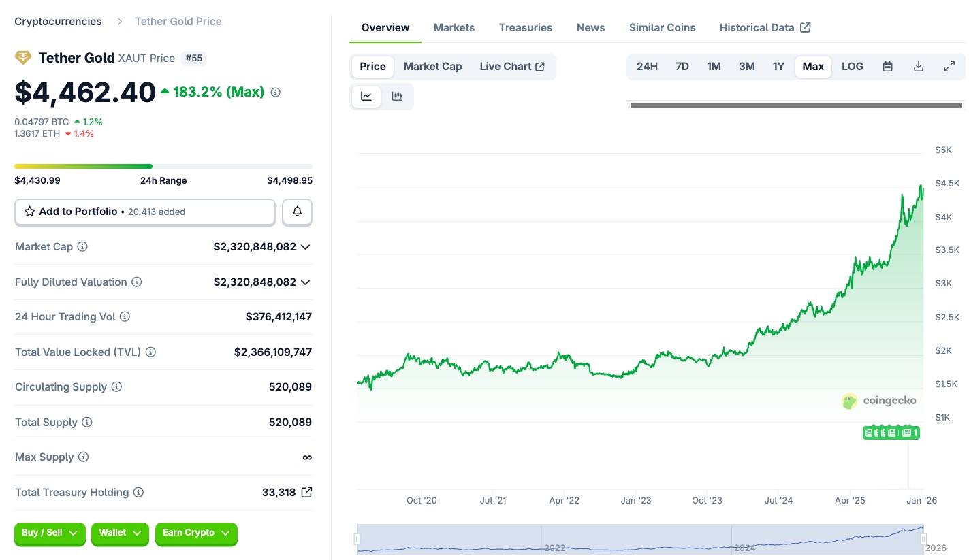Select the 24H time range
This screenshot has height=560, width=969.
[647, 66]
